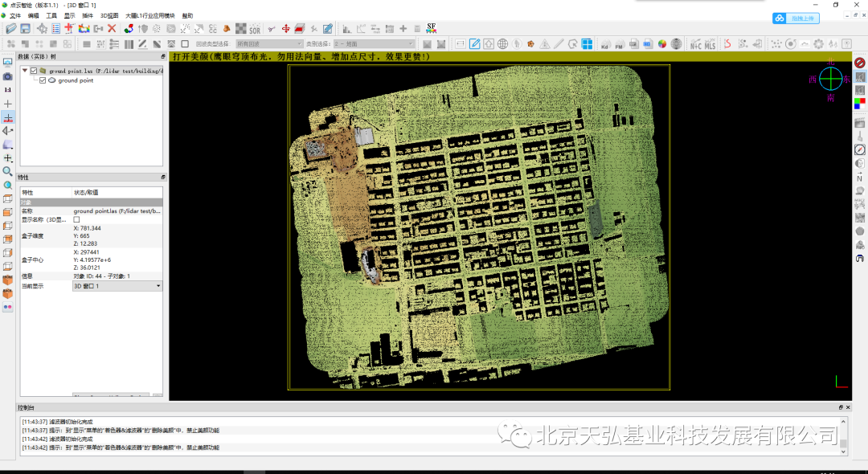Float the 特性 properties panel
This screenshot has height=474, width=868.
click(162, 177)
